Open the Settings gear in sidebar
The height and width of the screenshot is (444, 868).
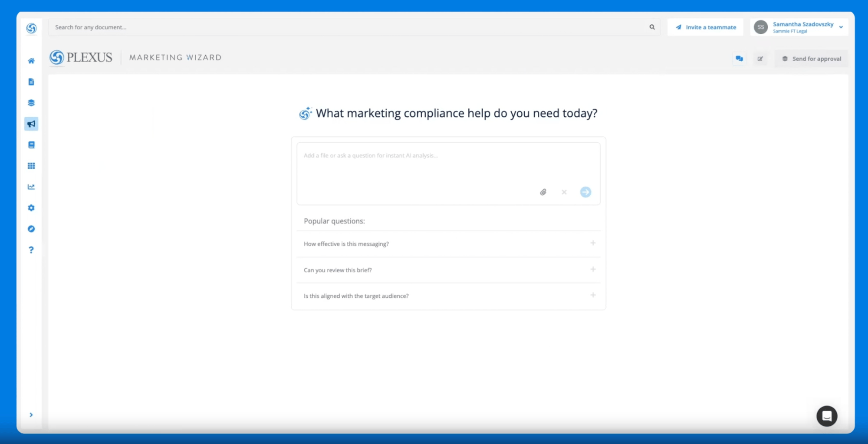coord(31,208)
